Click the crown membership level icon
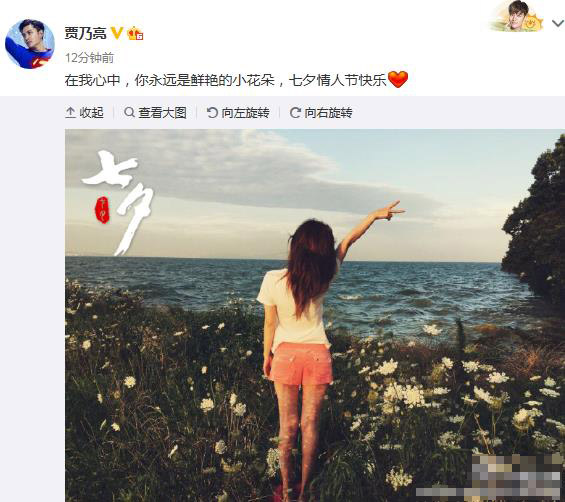The height and width of the screenshot is (502, 565). pos(135,34)
